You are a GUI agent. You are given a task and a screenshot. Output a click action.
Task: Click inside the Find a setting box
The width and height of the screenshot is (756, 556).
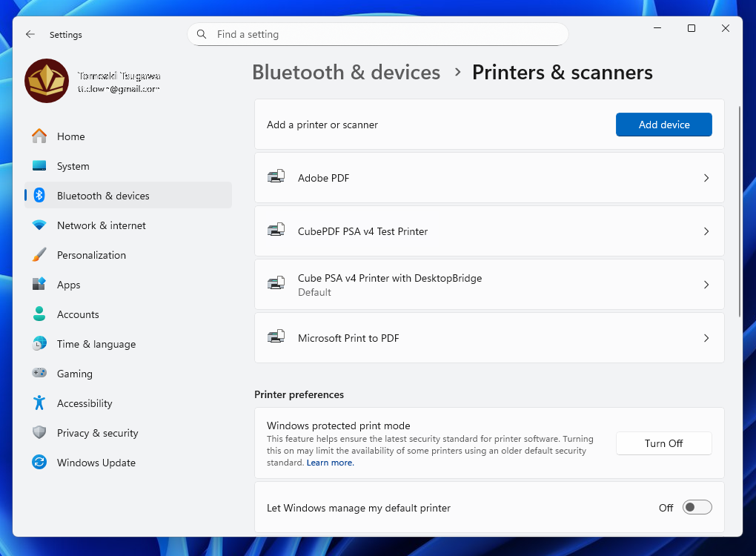coord(378,34)
